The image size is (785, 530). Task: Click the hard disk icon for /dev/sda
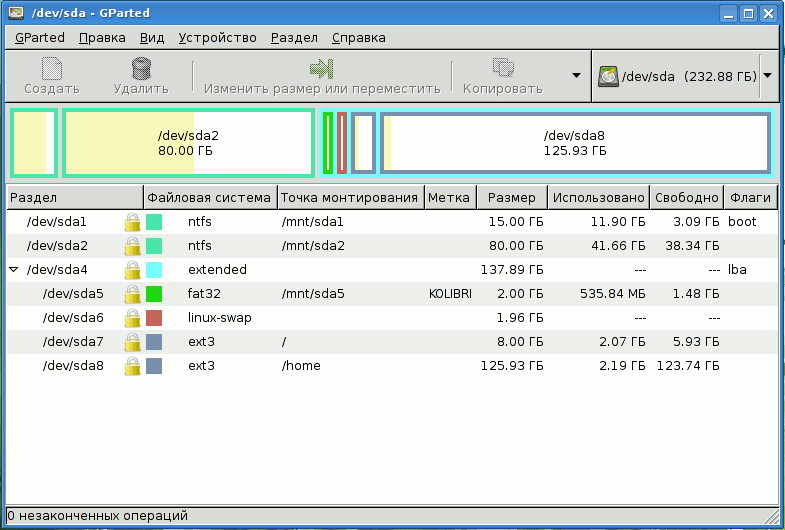pyautogui.click(x=608, y=76)
